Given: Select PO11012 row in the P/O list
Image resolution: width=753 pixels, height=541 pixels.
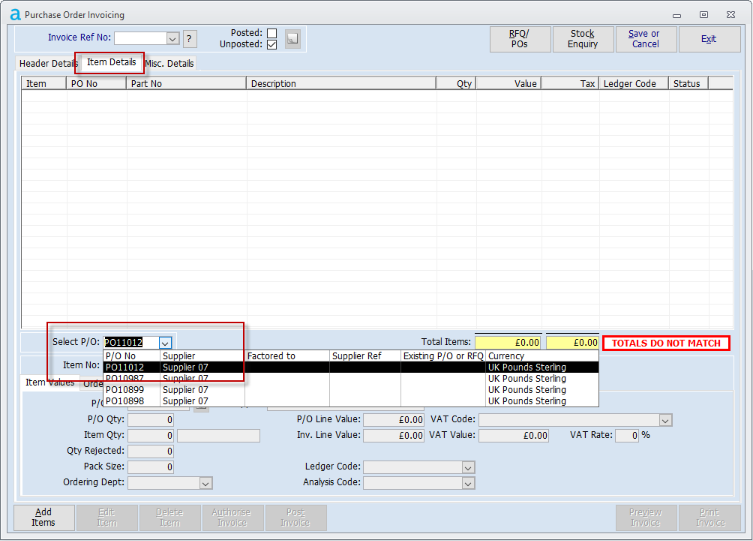Looking at the screenshot, I should (351, 367).
